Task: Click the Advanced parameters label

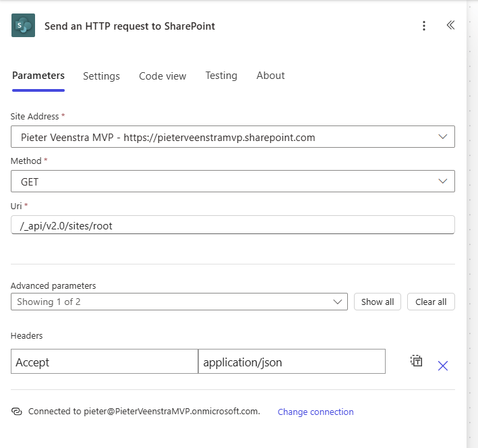Action: pyautogui.click(x=53, y=285)
